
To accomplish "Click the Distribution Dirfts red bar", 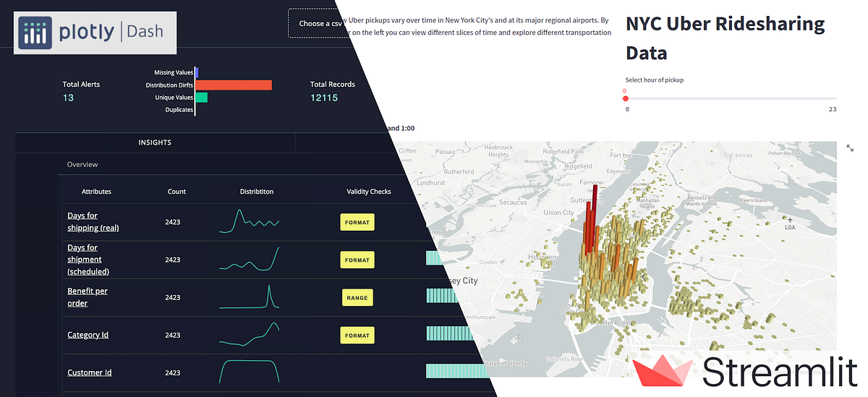I will 234,85.
